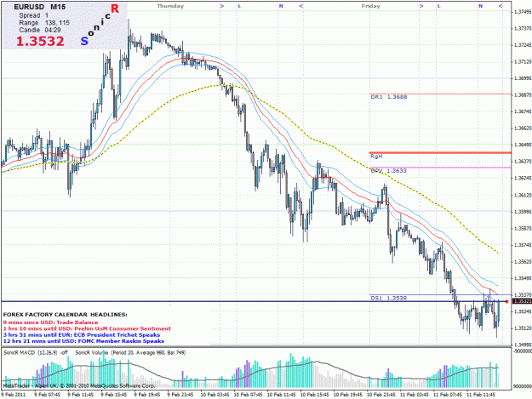The width and height of the screenshot is (532, 399).
Task: Click the 'DPV 1.3633' pivot label
Action: pos(389,170)
